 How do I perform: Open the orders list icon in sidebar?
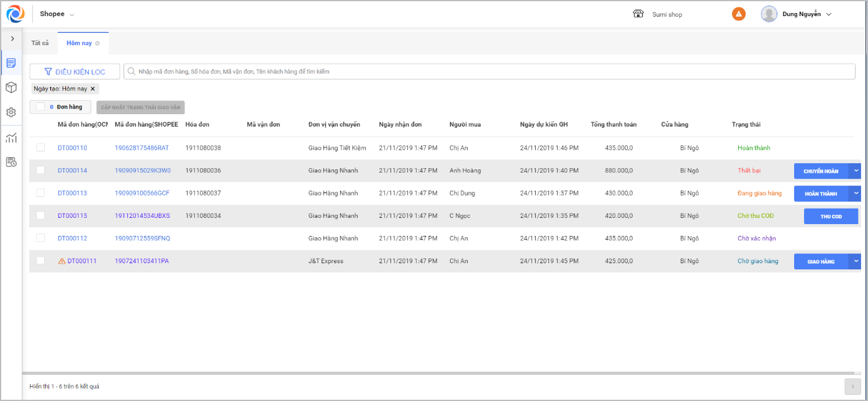point(11,63)
